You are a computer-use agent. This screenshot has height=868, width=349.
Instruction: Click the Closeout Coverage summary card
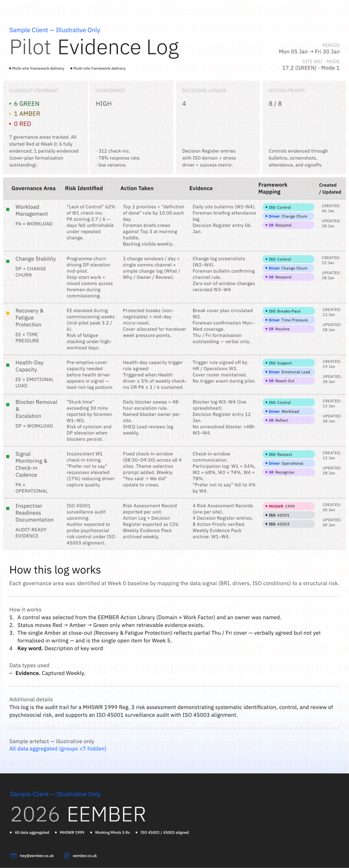pos(45,127)
